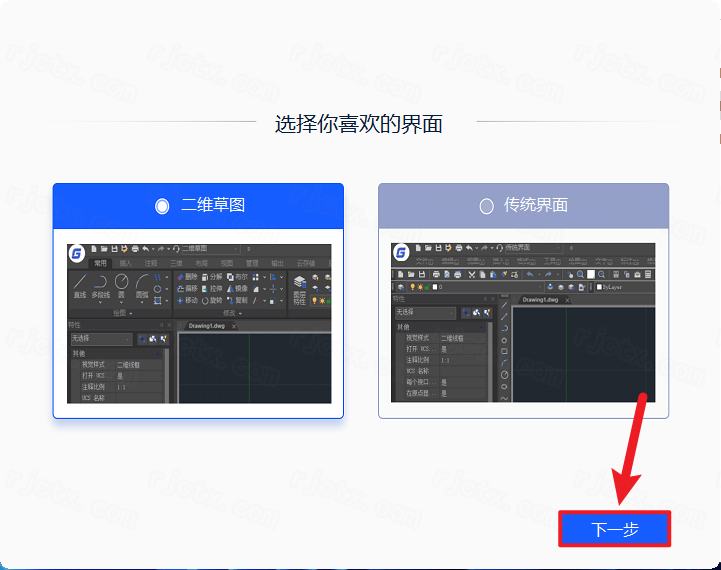Switch to the 常用 ribbon tab

(x=100, y=264)
